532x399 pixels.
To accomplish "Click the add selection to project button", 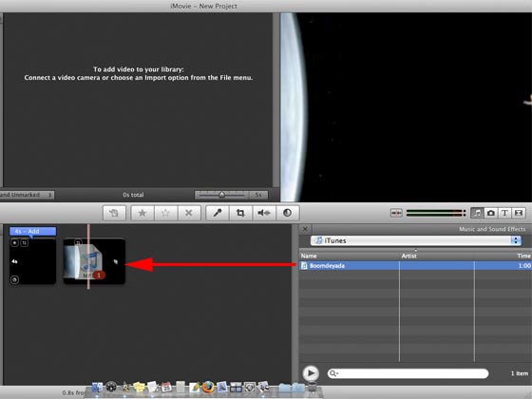I will point(114,213).
